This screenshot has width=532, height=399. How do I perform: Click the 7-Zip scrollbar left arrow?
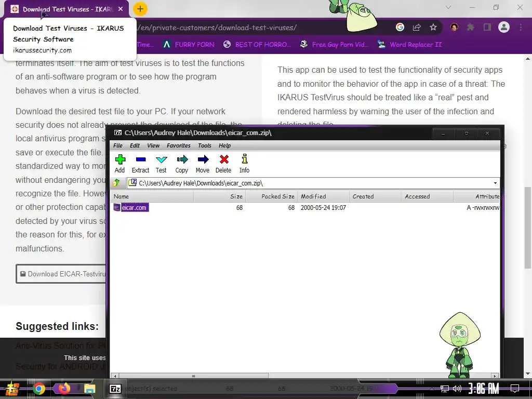(x=115, y=376)
